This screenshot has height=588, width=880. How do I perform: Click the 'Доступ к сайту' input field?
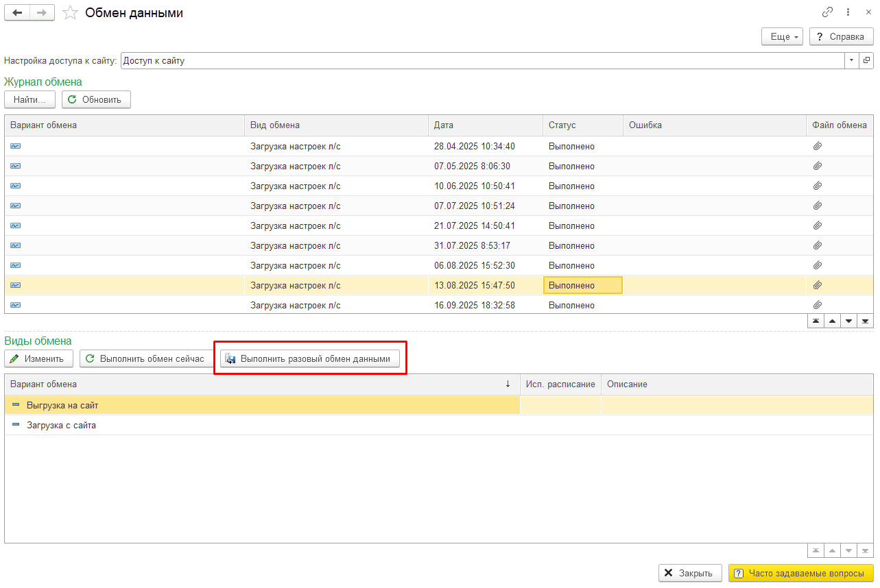[480, 60]
